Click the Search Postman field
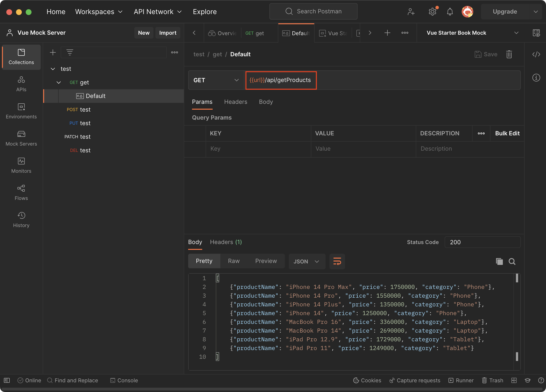Viewport: 546px width, 392px height. coord(313,11)
